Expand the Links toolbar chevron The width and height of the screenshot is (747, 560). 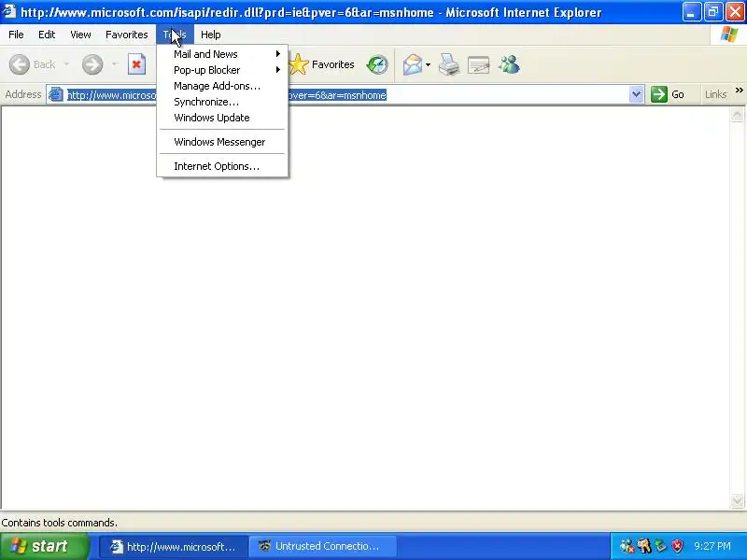(739, 90)
